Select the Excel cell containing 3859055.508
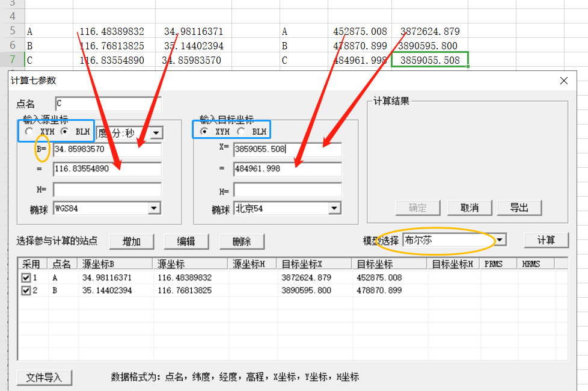This screenshot has width=588, height=391. coord(430,60)
